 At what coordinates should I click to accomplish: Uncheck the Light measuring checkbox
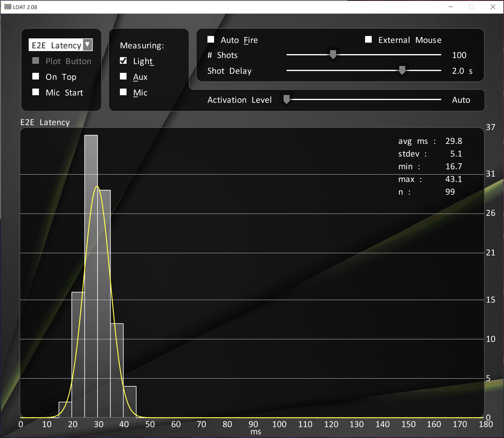[x=123, y=61]
